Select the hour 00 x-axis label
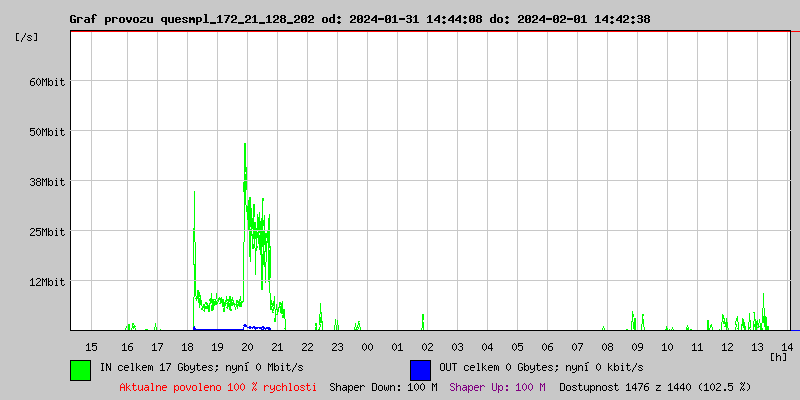800x400 pixels. point(367,346)
